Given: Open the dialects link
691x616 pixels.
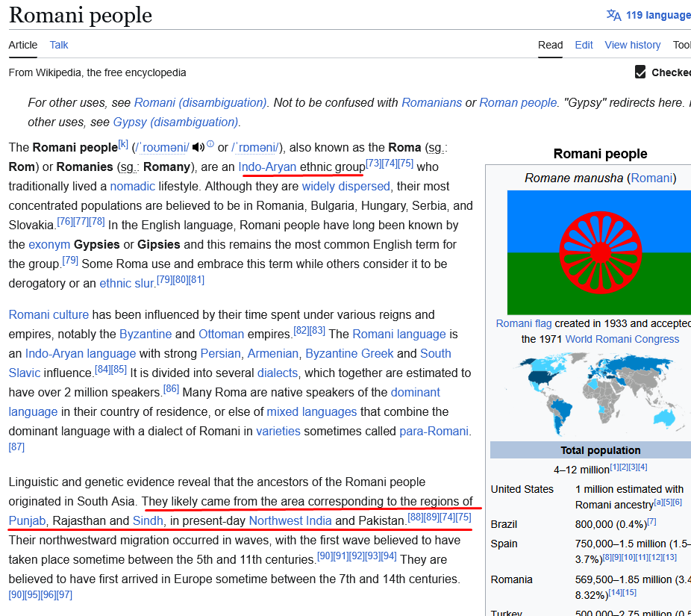Looking at the screenshot, I should pos(278,373).
